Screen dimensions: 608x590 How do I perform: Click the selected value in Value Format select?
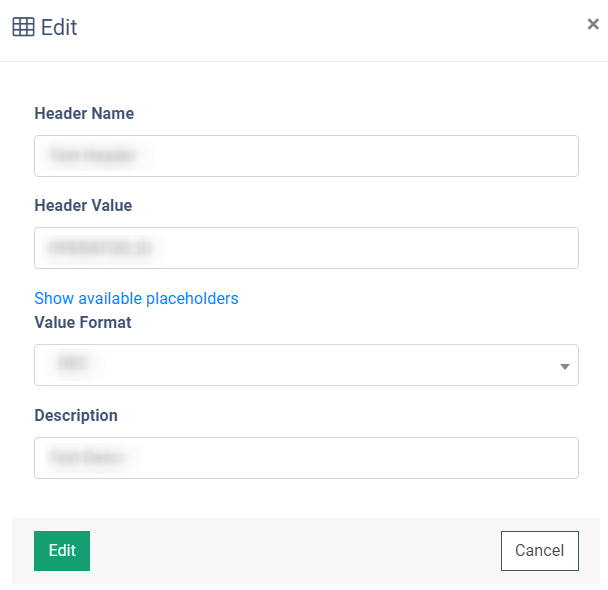[x=73, y=364]
